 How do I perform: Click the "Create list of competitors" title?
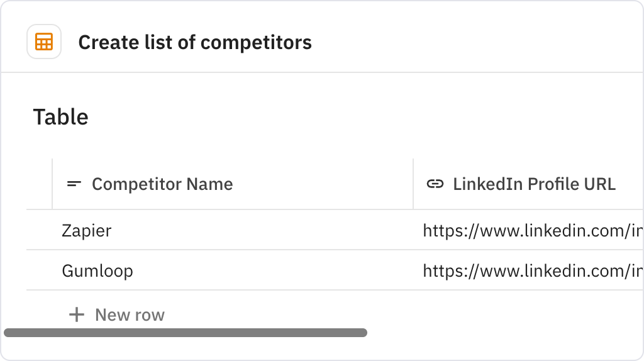[x=195, y=42]
